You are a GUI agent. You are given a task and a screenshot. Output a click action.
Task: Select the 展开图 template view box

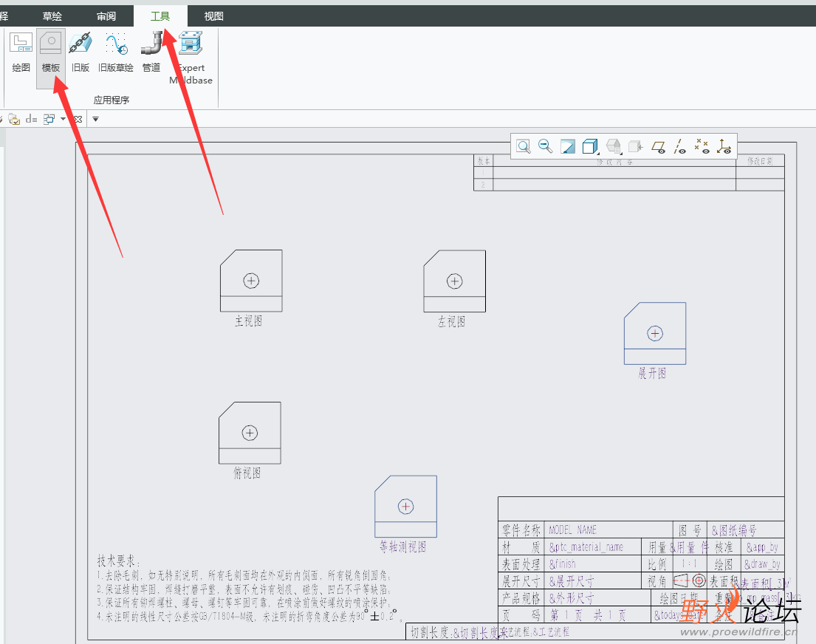655,333
